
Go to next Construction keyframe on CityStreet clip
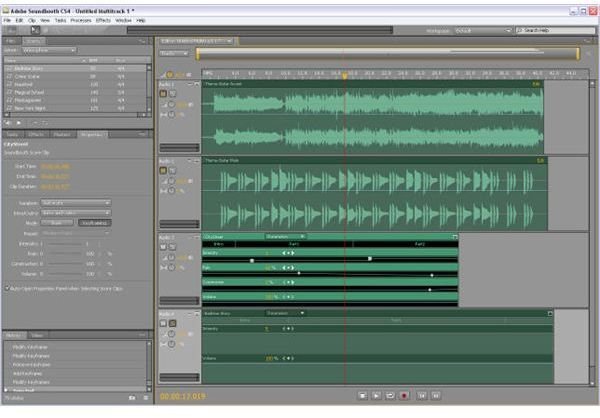coord(293,282)
